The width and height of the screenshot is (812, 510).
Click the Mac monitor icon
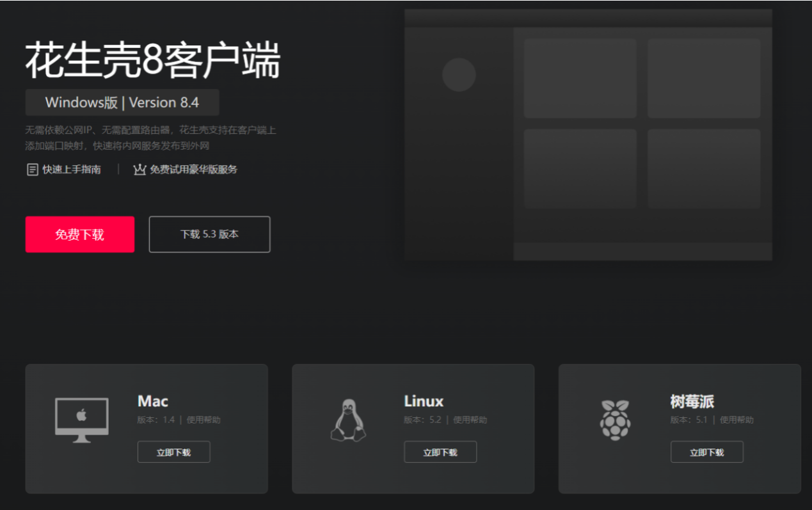coord(82,420)
